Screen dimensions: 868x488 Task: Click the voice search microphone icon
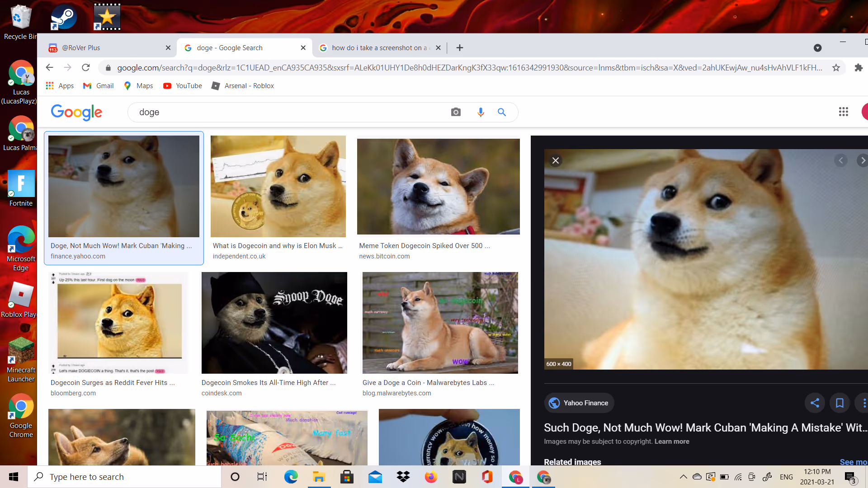pyautogui.click(x=481, y=112)
